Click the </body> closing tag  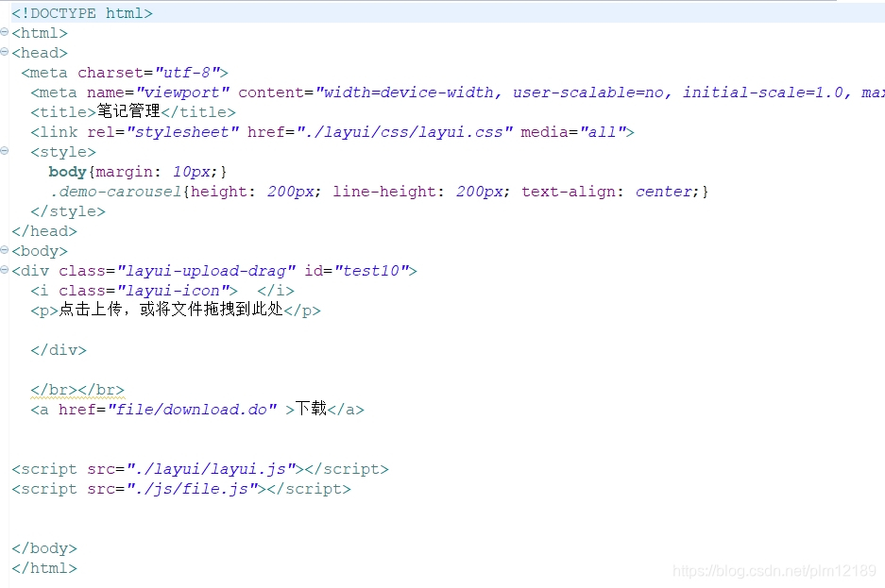pyautogui.click(x=44, y=548)
